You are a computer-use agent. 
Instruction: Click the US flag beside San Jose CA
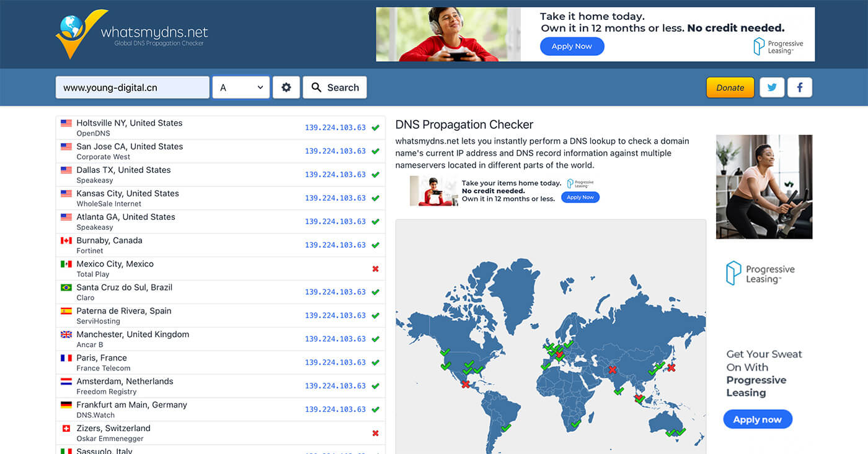[66, 147]
